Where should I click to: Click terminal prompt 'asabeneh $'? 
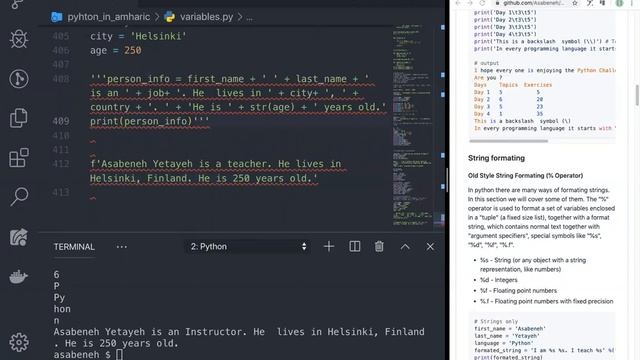[82, 354]
